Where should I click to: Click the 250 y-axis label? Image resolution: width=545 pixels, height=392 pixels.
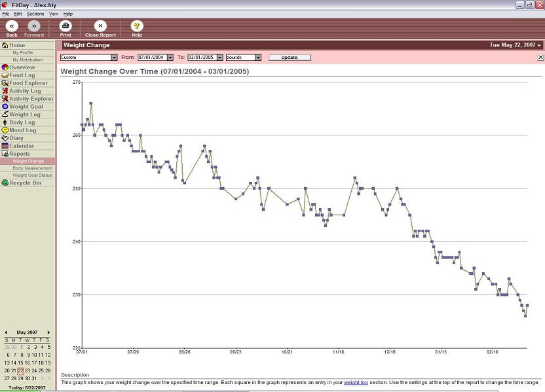[77, 189]
